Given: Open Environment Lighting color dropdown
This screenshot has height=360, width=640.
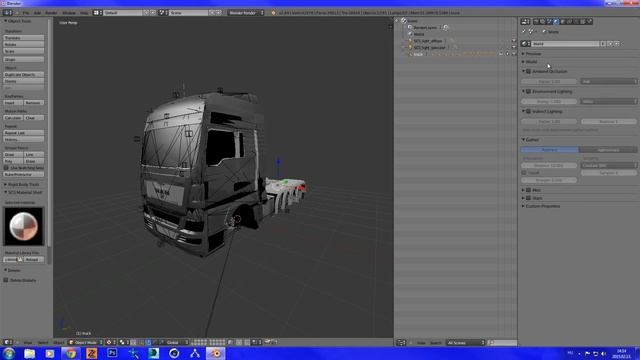Looking at the screenshot, I should coord(609,101).
